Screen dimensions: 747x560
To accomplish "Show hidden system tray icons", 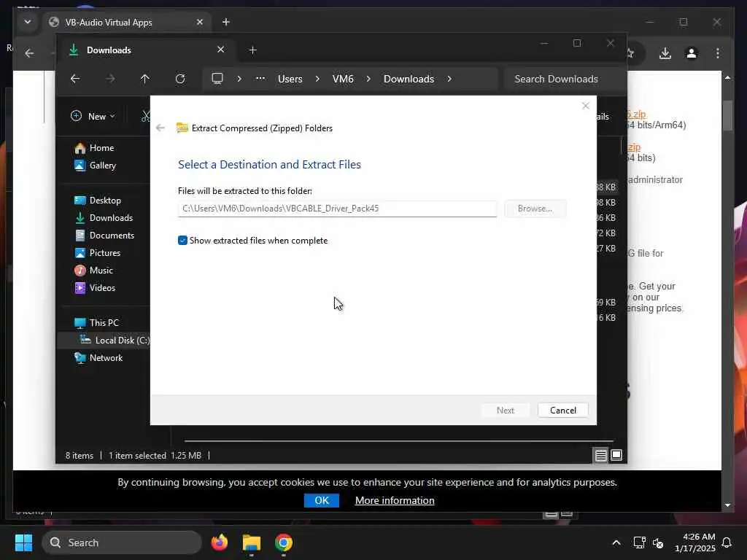I will coord(616,542).
